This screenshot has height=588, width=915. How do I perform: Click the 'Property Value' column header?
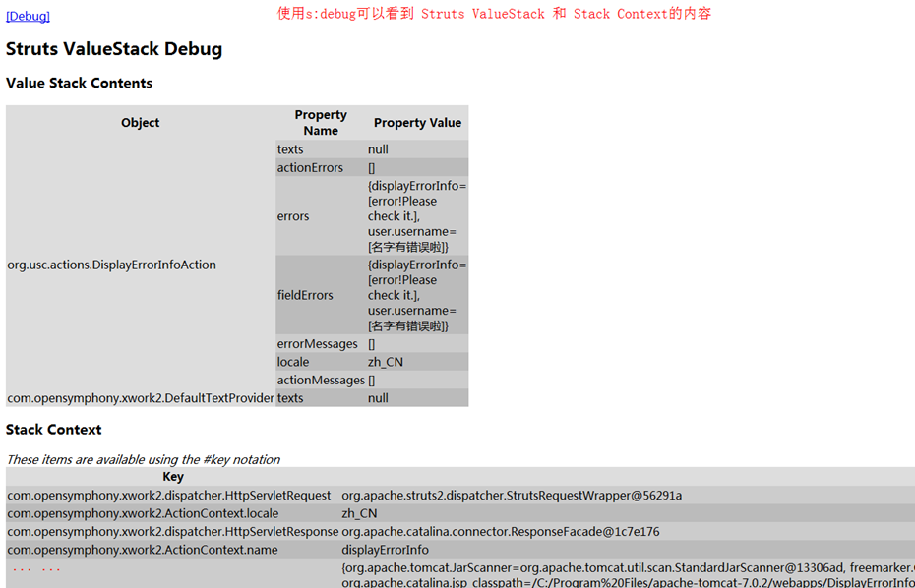coord(418,123)
